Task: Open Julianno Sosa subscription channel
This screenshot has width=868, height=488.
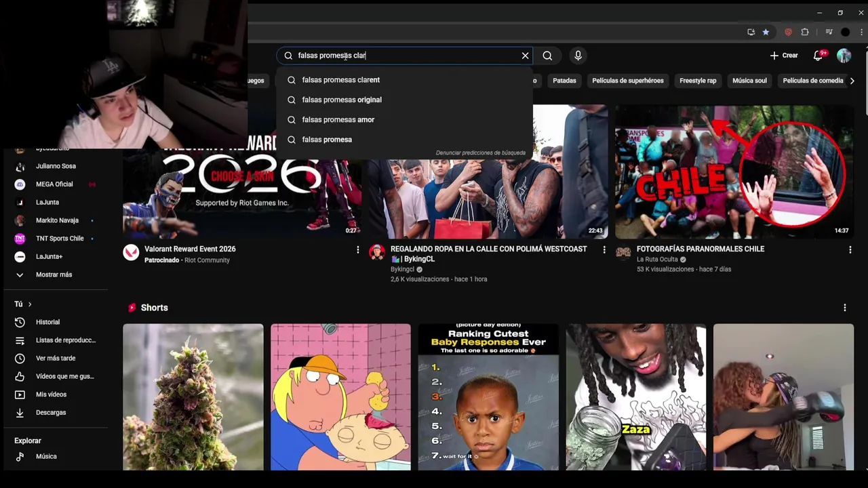Action: point(56,166)
